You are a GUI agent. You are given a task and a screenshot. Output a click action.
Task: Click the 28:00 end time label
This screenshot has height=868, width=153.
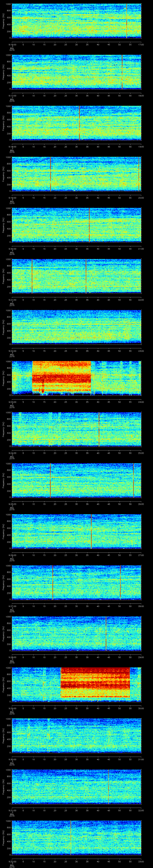141,606
